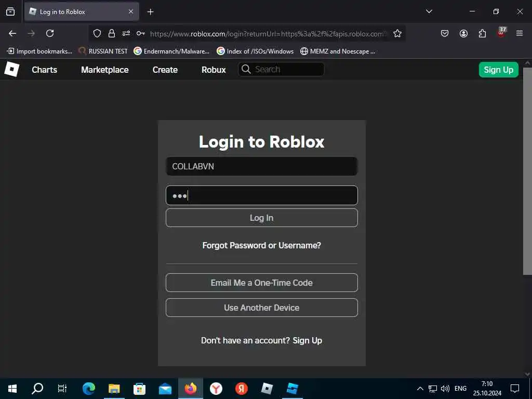Open the Pocket save icon

click(x=445, y=33)
